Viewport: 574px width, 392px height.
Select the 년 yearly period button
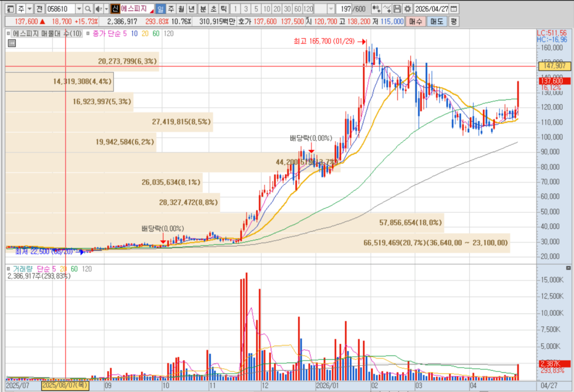(192, 9)
